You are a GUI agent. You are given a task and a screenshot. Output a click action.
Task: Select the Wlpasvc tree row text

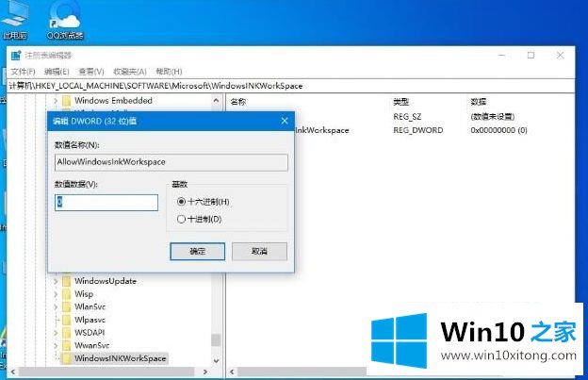90,320
